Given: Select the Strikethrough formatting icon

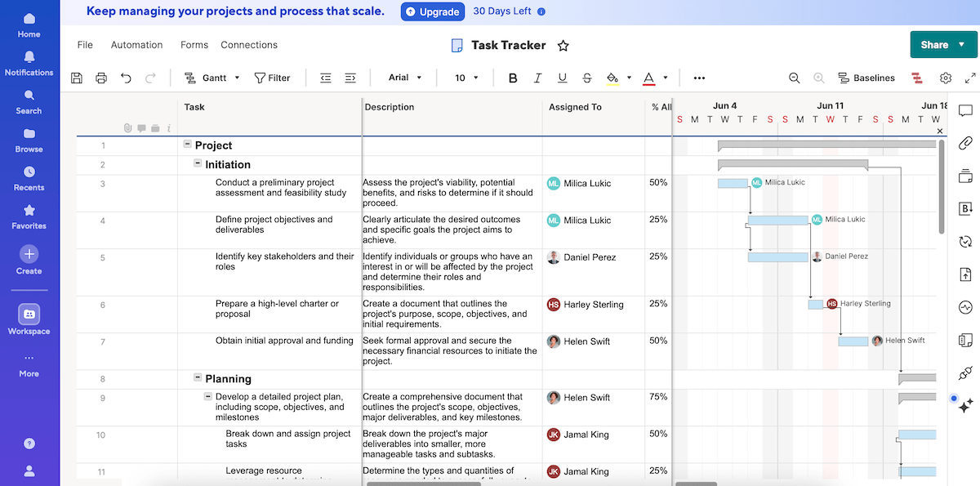Looking at the screenshot, I should tap(587, 78).
